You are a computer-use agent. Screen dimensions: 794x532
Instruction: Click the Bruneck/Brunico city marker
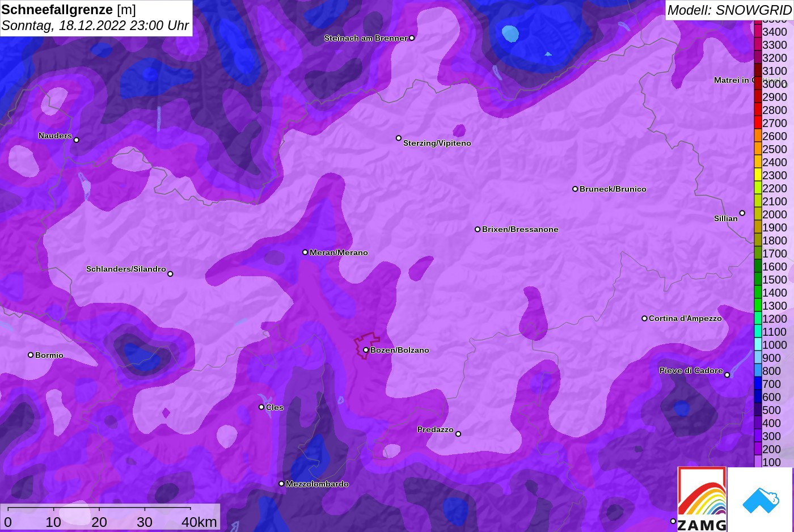pos(575,189)
